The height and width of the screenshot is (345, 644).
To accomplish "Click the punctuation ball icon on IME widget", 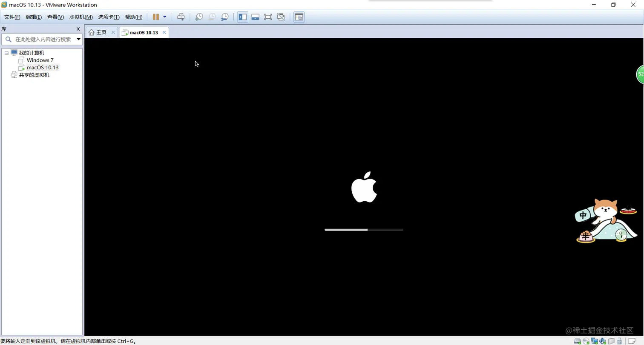I will [621, 235].
